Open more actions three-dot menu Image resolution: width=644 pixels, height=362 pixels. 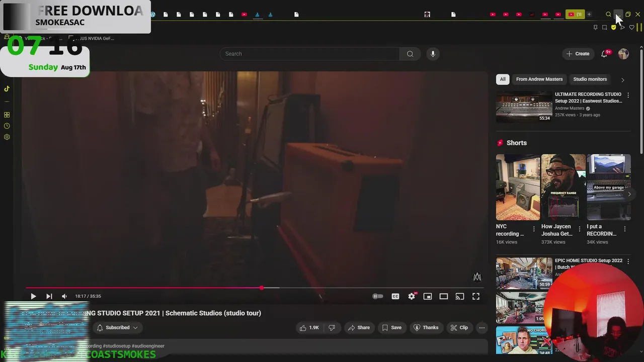[x=482, y=327]
